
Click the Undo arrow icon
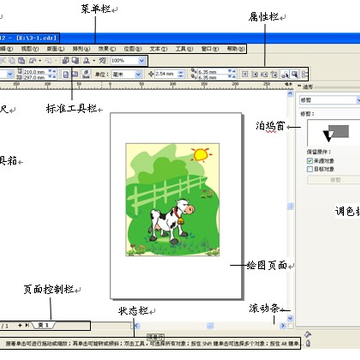[33, 61]
